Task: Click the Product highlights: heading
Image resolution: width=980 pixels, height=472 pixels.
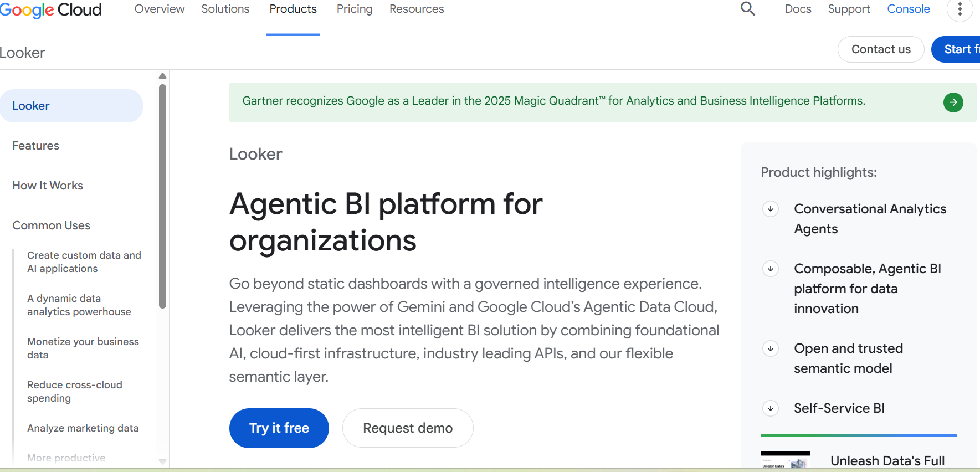Action: point(819,172)
